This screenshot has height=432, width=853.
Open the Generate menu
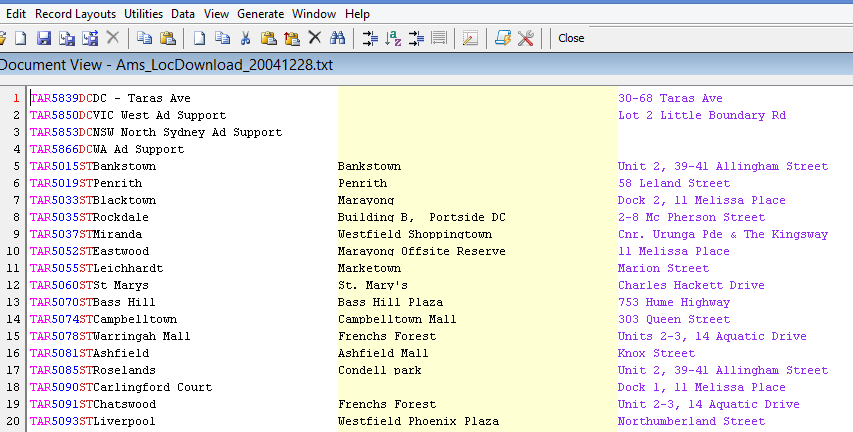pos(261,14)
